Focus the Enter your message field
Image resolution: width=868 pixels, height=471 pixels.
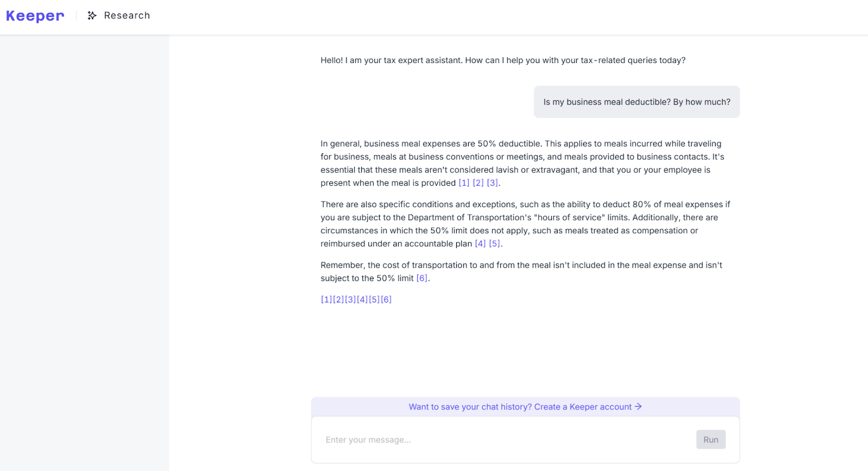click(x=505, y=440)
